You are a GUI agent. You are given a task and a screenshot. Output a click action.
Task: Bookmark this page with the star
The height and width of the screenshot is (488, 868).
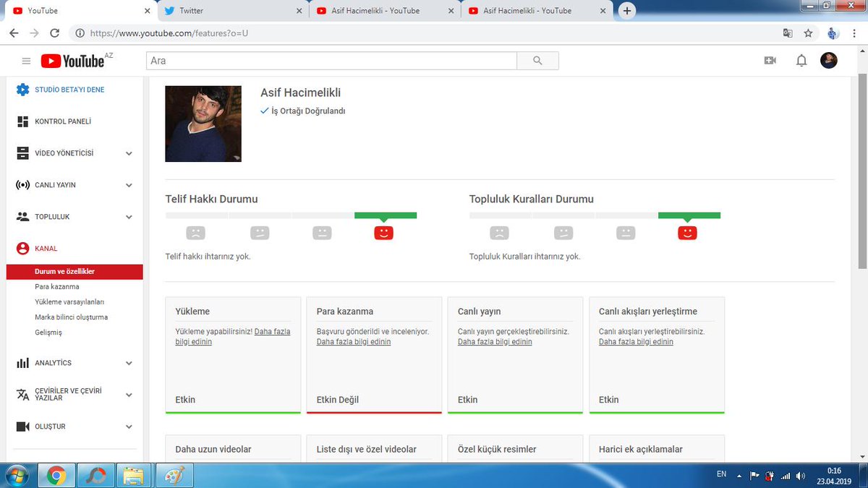pos(808,33)
